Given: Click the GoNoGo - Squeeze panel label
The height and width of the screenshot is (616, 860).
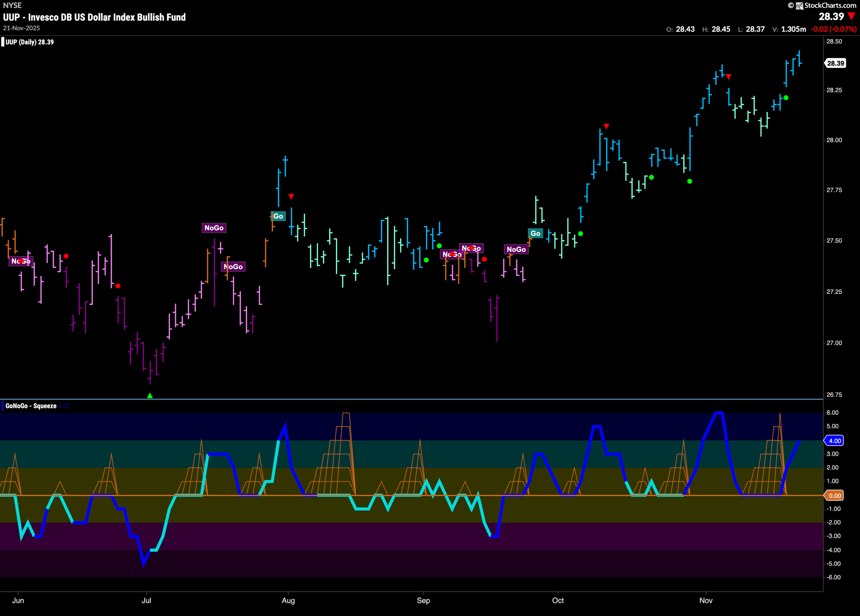Looking at the screenshot, I should [x=31, y=406].
